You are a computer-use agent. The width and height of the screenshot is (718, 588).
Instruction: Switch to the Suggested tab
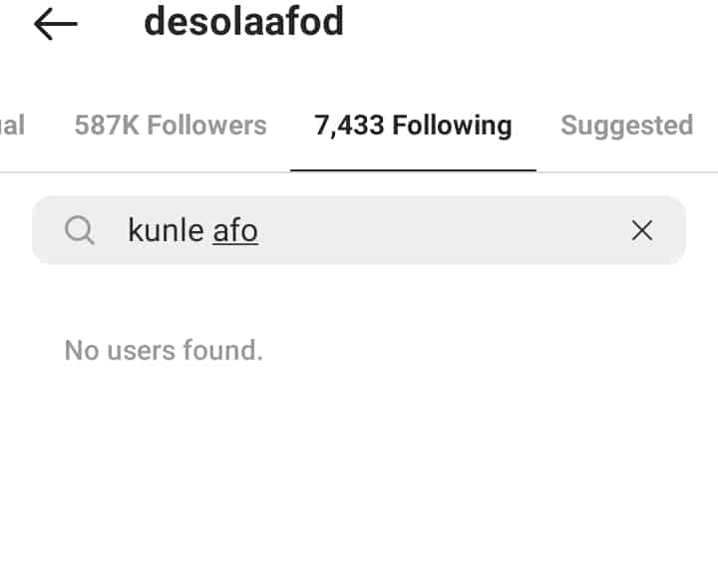(626, 126)
